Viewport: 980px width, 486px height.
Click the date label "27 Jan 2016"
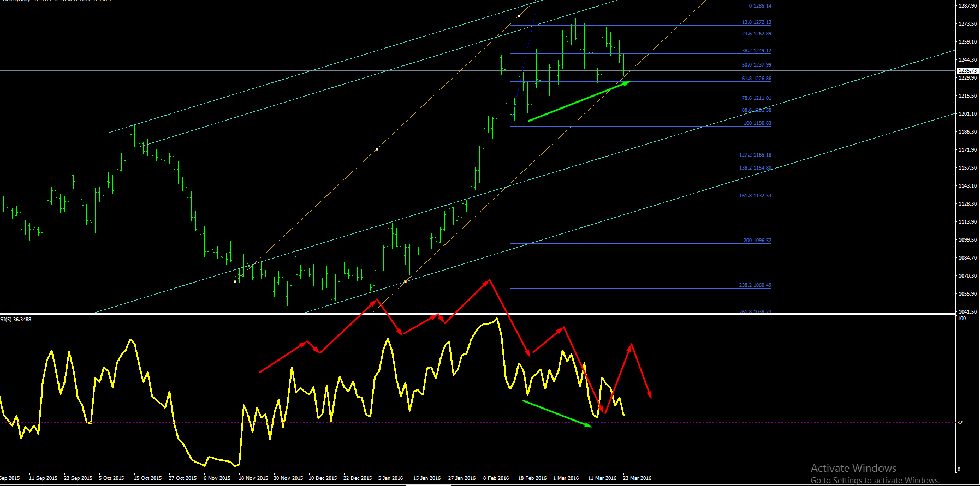(462, 478)
